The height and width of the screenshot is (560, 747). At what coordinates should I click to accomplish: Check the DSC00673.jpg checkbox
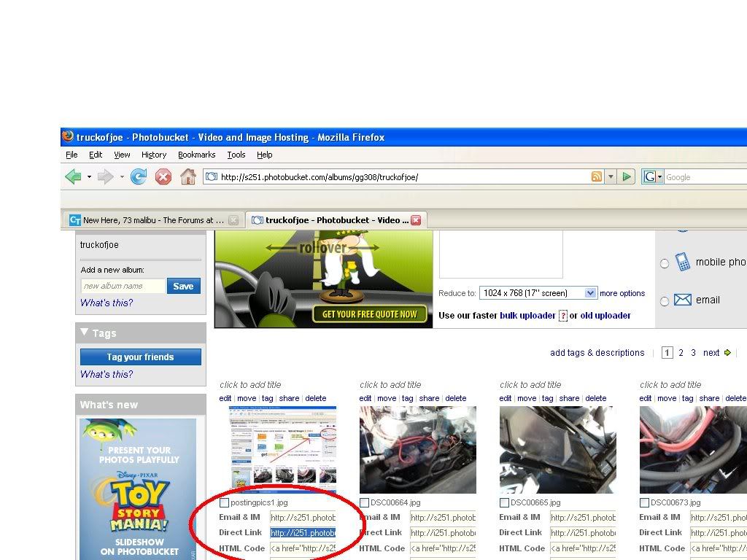(645, 502)
